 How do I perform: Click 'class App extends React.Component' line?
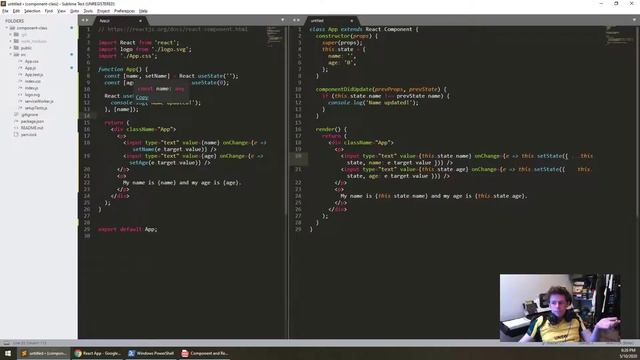click(x=364, y=29)
